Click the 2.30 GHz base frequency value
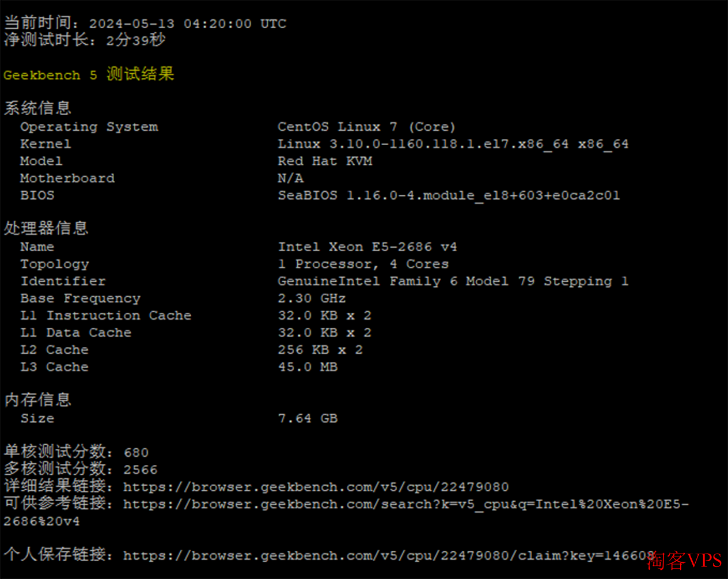Viewport: 728px width, 579px height. click(312, 298)
